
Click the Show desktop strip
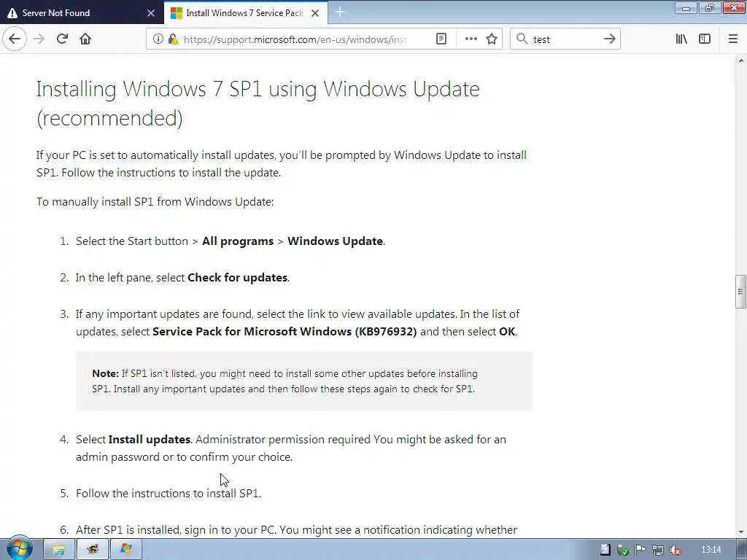pyautogui.click(x=743, y=550)
